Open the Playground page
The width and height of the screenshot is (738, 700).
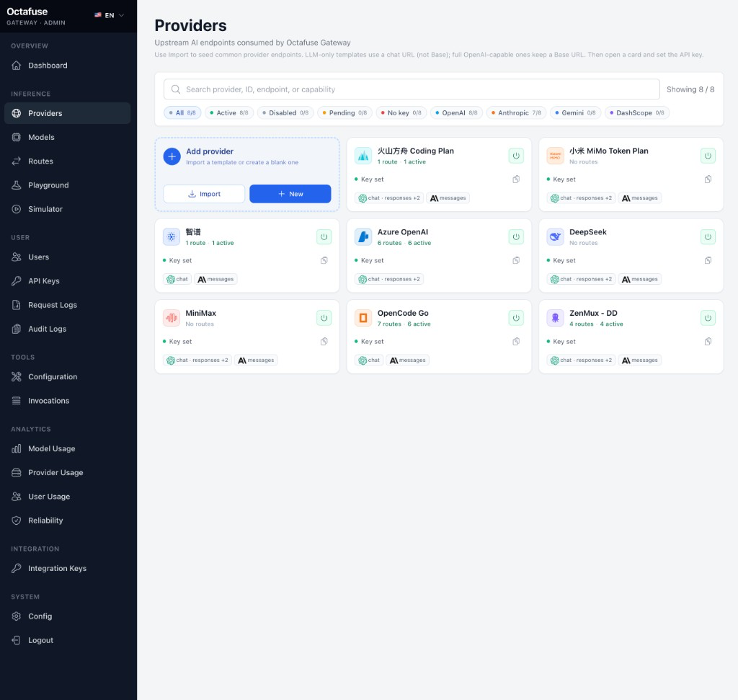click(x=67, y=185)
